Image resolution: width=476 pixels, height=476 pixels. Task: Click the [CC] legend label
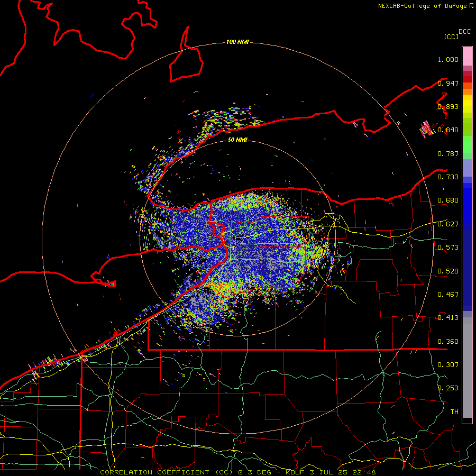(x=451, y=36)
